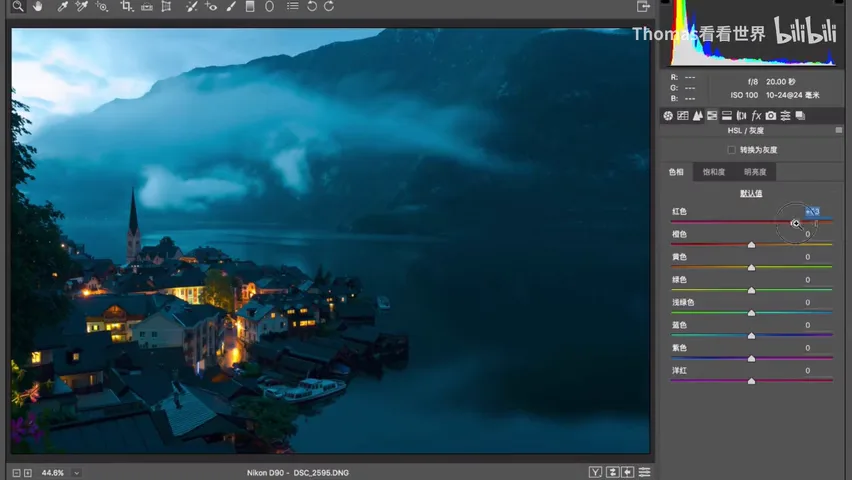Copy current settings to before
The image size is (852, 480).
(628, 472)
